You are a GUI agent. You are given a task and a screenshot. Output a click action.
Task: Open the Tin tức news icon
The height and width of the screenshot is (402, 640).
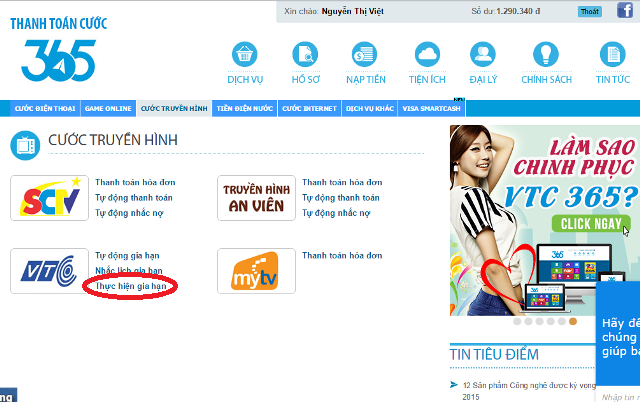coord(613,54)
